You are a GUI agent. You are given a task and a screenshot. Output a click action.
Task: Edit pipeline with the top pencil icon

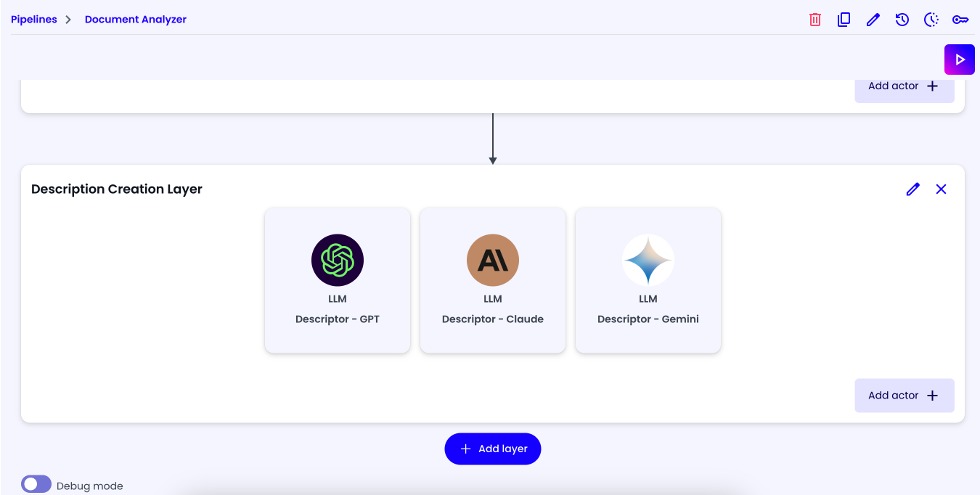click(873, 20)
